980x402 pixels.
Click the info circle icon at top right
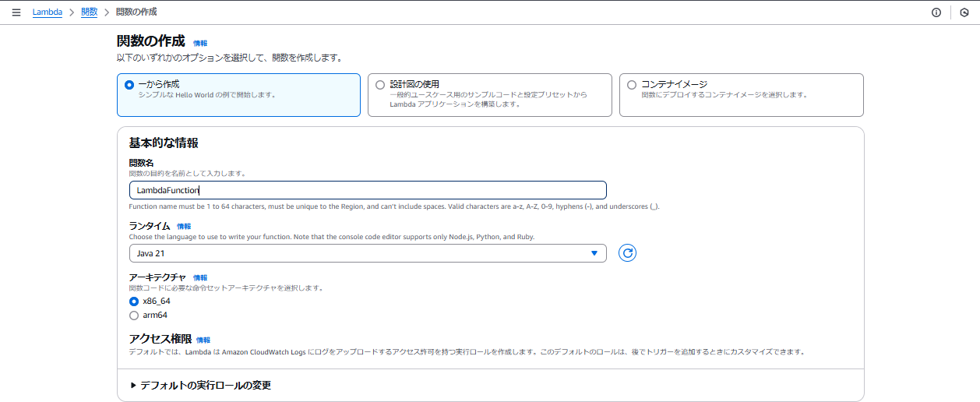tap(936, 12)
